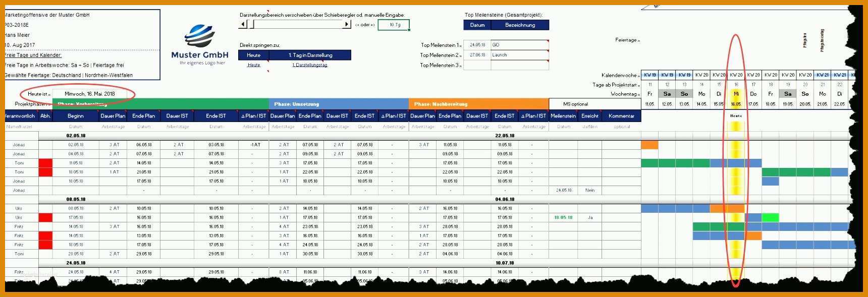868x297 pixels.
Task: Follow the '1. Darstellungstag' link
Action: 310,65
